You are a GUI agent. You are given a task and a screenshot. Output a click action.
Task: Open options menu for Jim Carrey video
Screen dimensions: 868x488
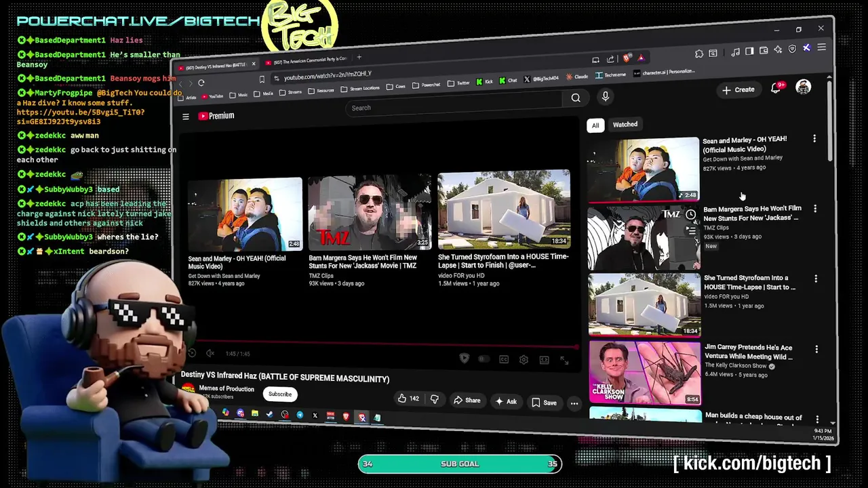tap(816, 349)
